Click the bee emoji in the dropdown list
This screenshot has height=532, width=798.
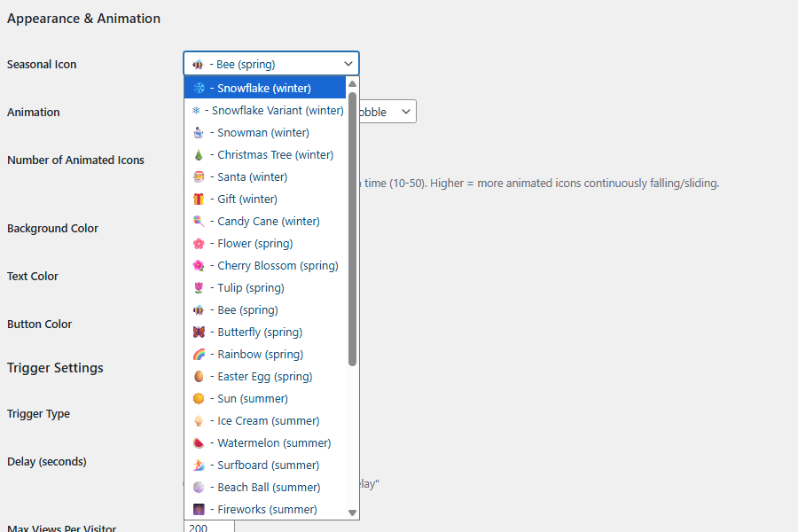click(199, 310)
